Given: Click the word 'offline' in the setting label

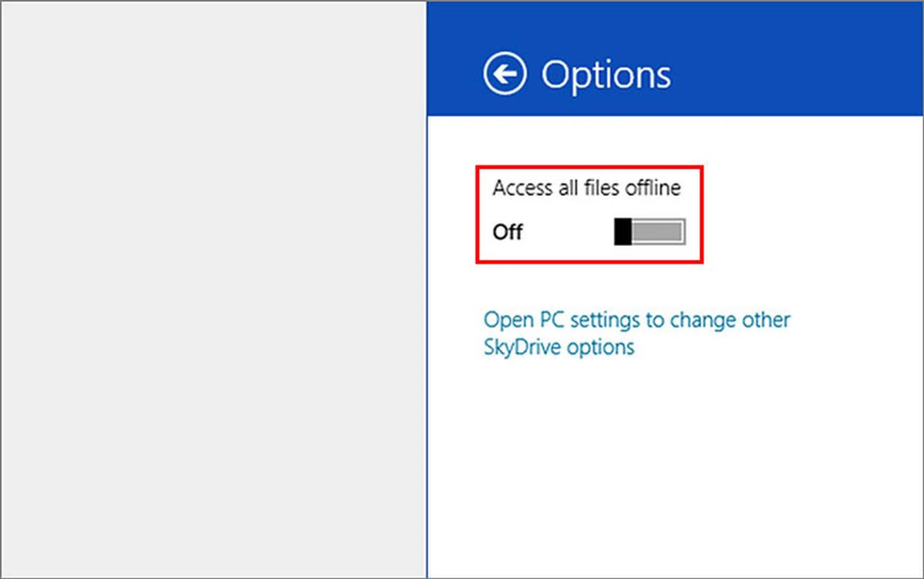Looking at the screenshot, I should (x=653, y=188).
